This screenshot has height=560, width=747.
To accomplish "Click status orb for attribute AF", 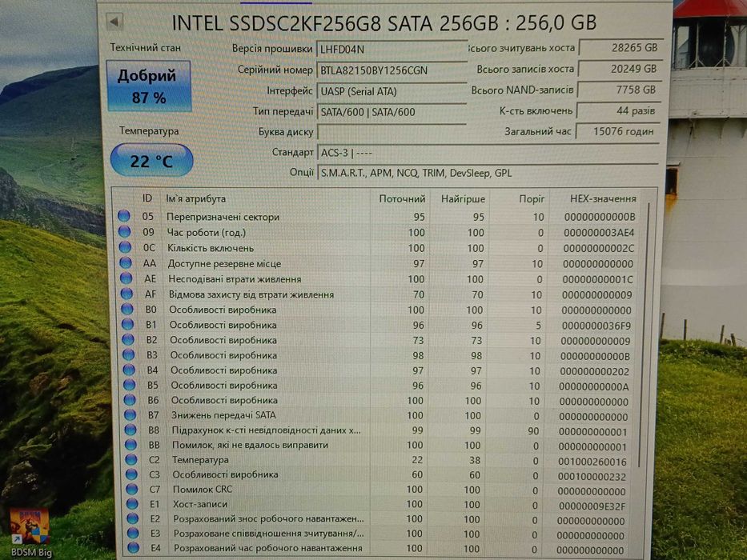I will click(x=127, y=294).
